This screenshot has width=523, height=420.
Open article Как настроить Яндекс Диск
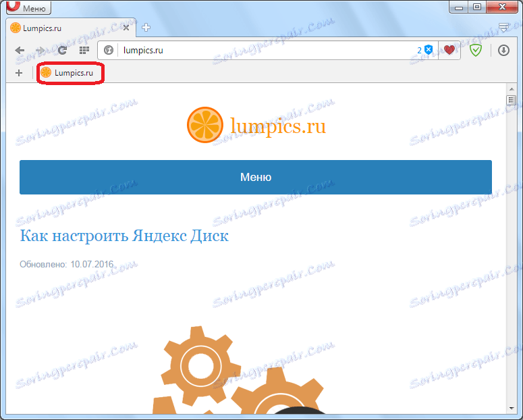(124, 236)
